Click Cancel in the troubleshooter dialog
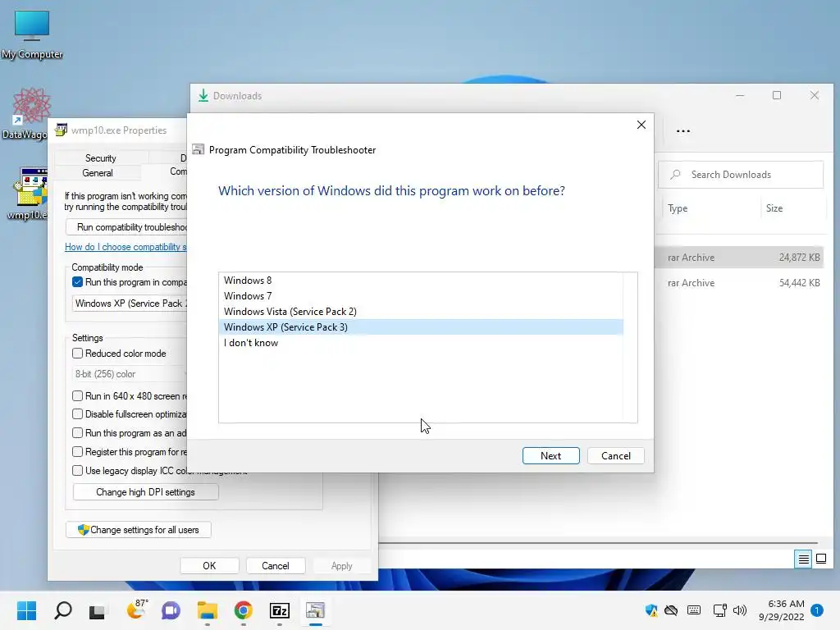Image resolution: width=840 pixels, height=630 pixels. click(x=615, y=455)
